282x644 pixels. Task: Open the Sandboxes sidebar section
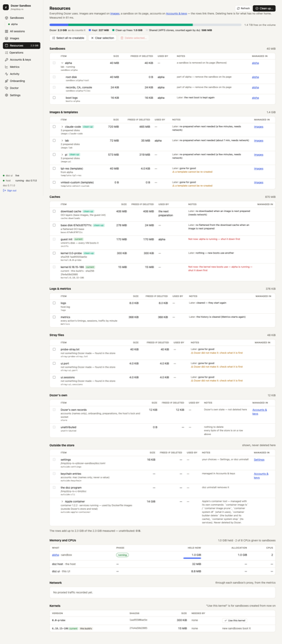click(21, 18)
